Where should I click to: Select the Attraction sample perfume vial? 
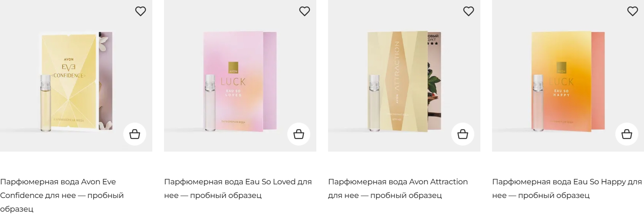(374, 103)
